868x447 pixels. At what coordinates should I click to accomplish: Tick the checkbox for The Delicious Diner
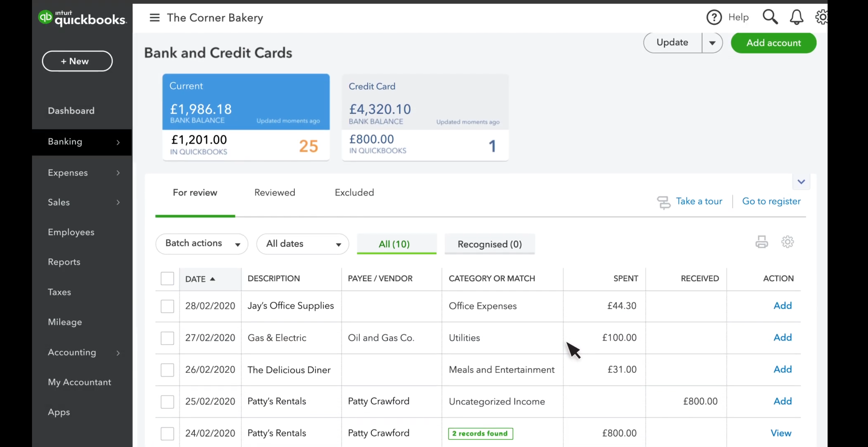(167, 370)
